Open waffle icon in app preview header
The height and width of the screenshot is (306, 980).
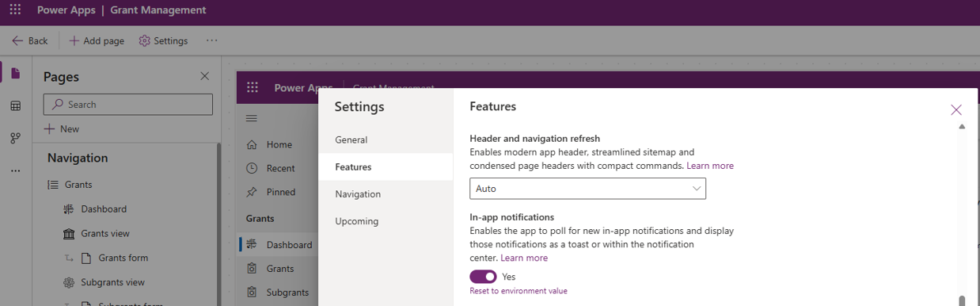(253, 88)
